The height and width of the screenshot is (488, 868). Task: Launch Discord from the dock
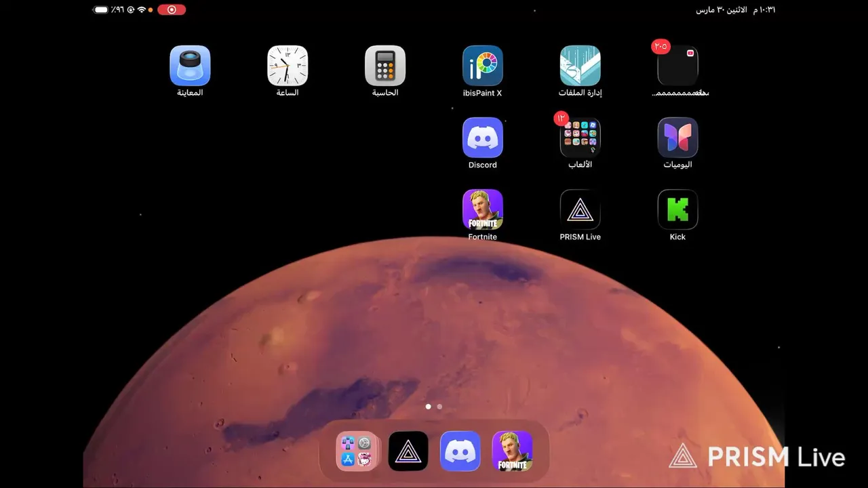click(x=460, y=451)
